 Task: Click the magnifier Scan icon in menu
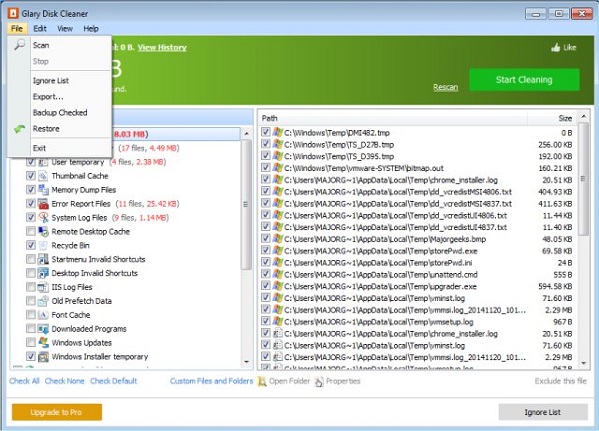coord(19,45)
